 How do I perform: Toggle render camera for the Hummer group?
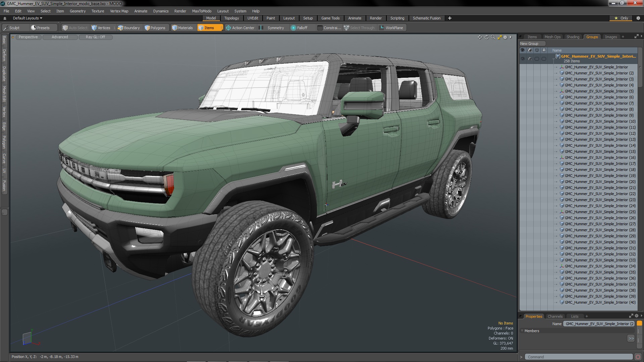(x=530, y=59)
